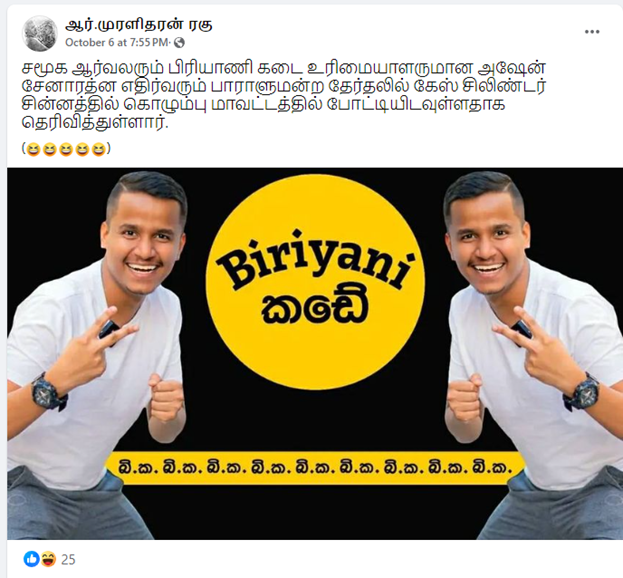623x578 pixels.
Task: Click the first laughing emoji in caption
Action: click(33, 150)
